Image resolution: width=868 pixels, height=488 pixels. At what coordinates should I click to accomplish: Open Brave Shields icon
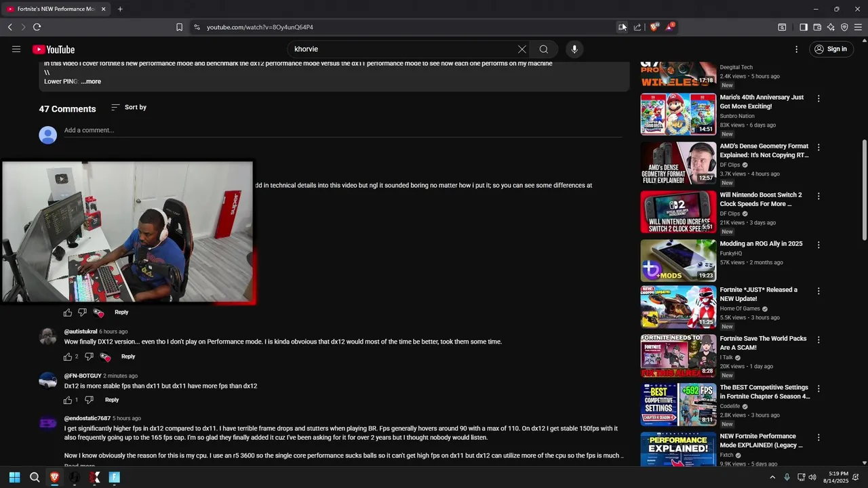(654, 27)
